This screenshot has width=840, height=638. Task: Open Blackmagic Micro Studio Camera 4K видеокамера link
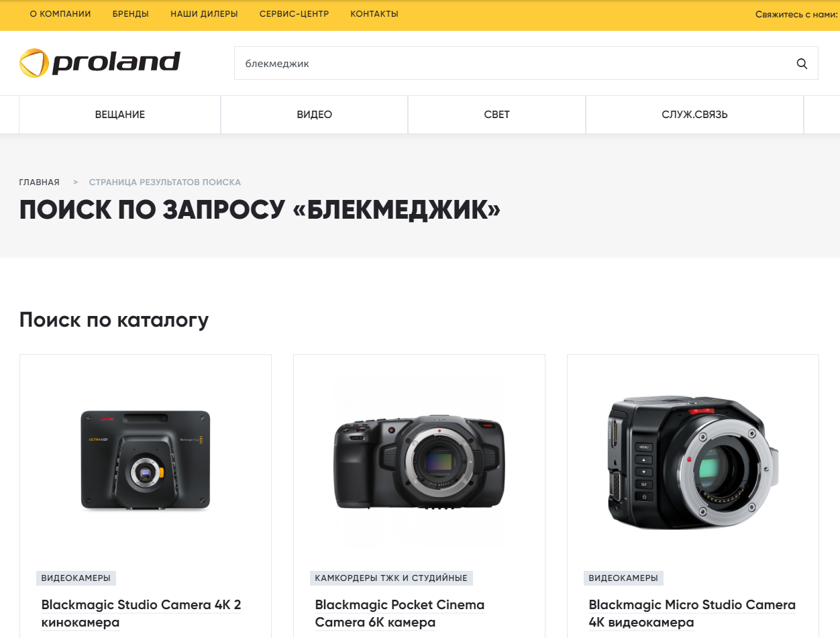pos(692,614)
